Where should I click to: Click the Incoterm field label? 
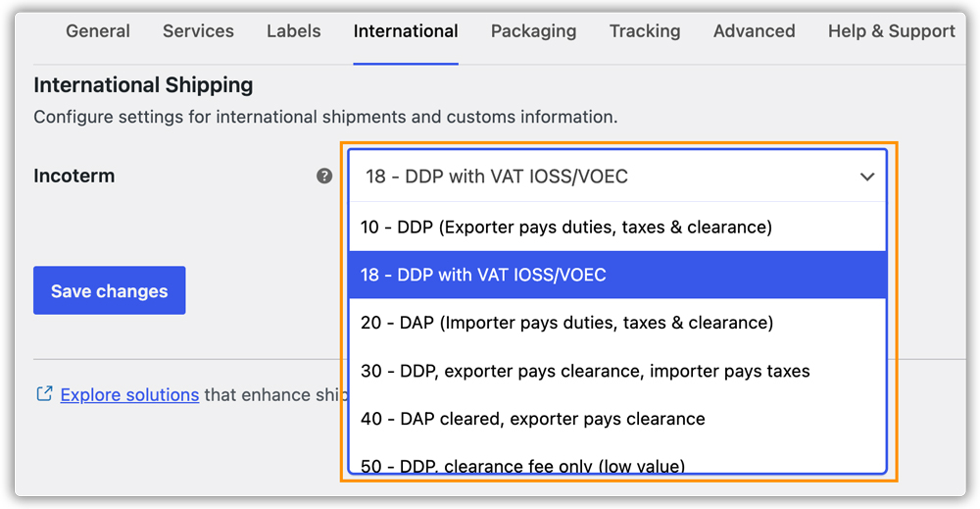(74, 177)
